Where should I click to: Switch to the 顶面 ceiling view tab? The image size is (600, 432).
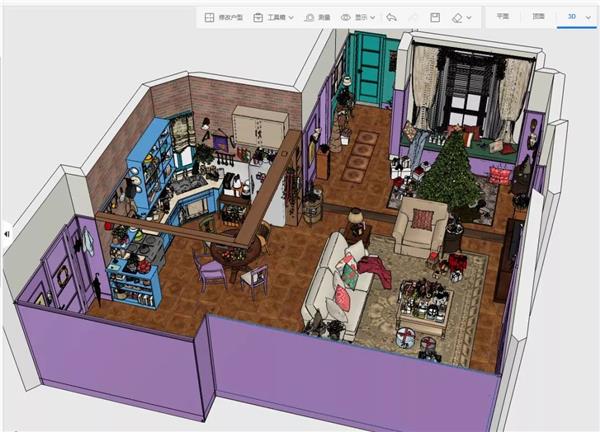(538, 17)
